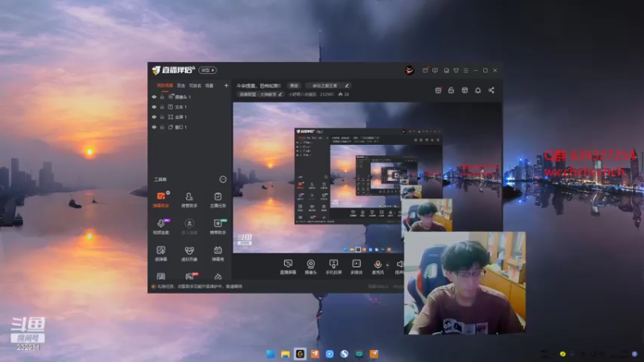This screenshot has width=644, height=362.
Task: Click the blue circular taskbar icon
Action: pyautogui.click(x=329, y=354)
